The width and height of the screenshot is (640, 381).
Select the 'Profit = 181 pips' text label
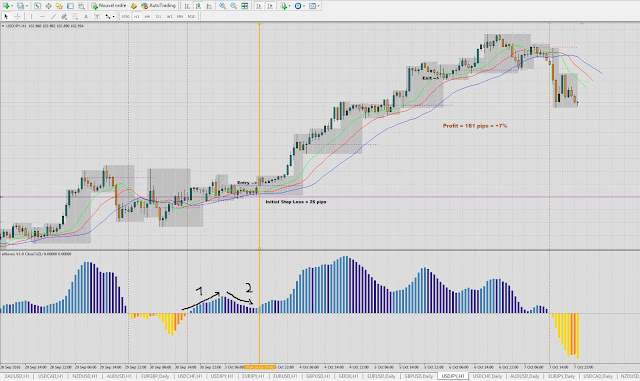(x=475, y=126)
